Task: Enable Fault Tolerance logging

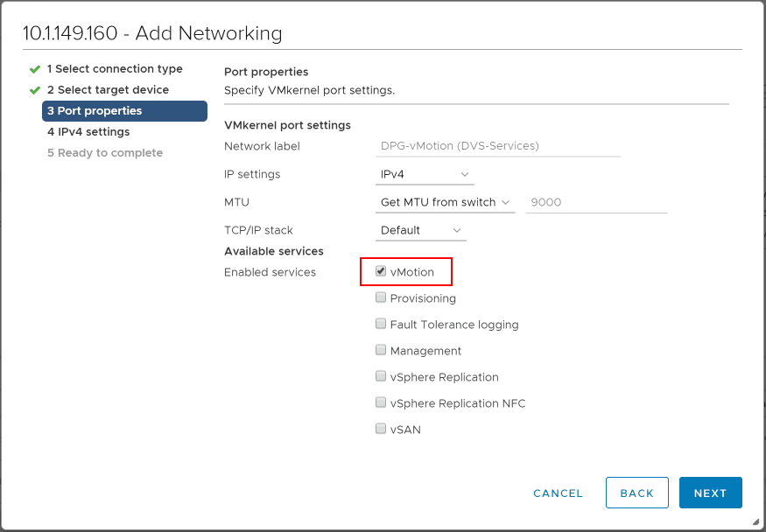Action: (381, 323)
